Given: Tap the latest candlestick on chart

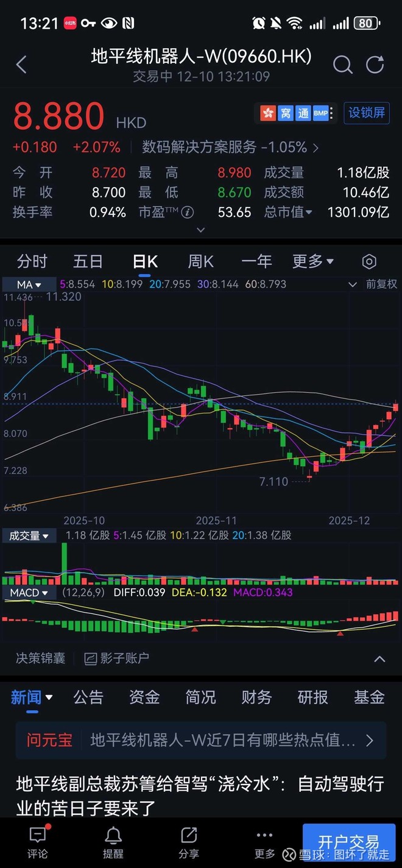Looking at the screenshot, I should point(396,407).
